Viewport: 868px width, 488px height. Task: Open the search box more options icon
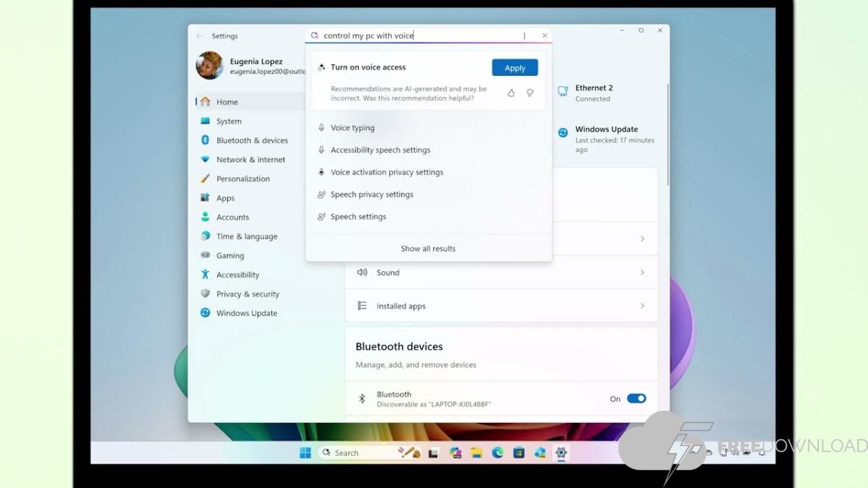point(524,35)
